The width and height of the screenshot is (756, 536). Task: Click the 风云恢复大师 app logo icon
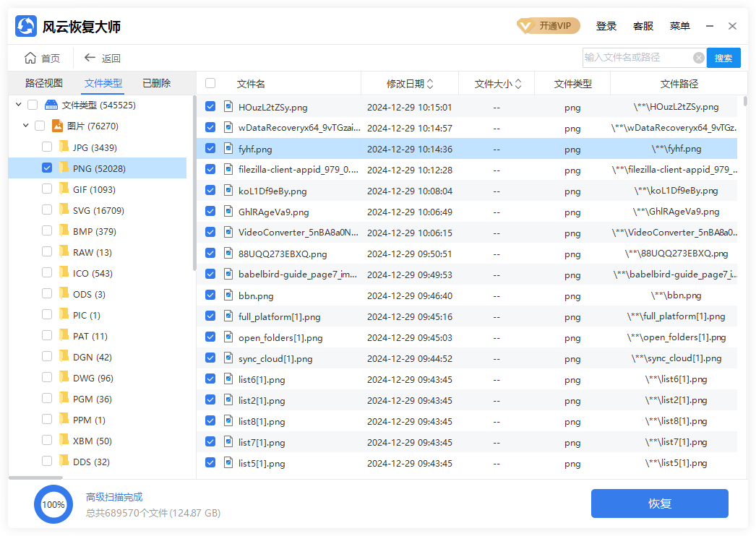(26, 26)
